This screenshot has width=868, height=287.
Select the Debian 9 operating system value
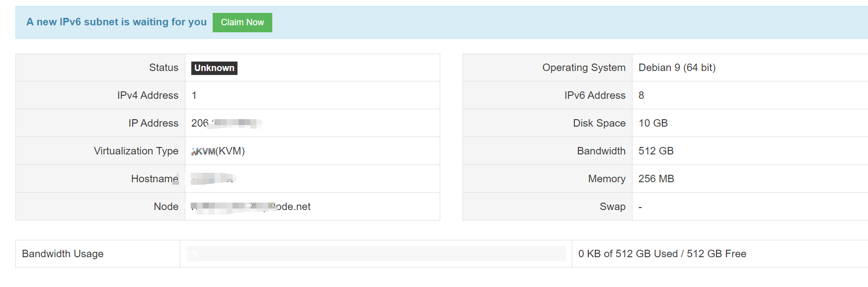(677, 68)
